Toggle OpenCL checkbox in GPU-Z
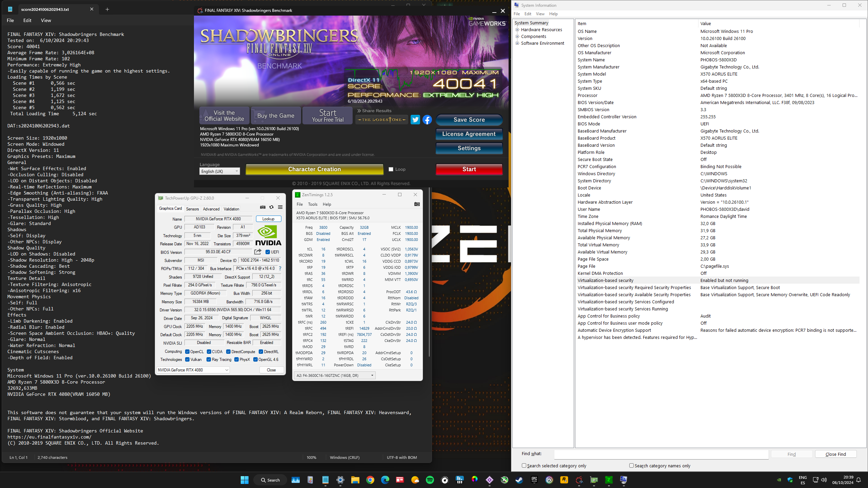The image size is (868, 488). click(x=187, y=352)
